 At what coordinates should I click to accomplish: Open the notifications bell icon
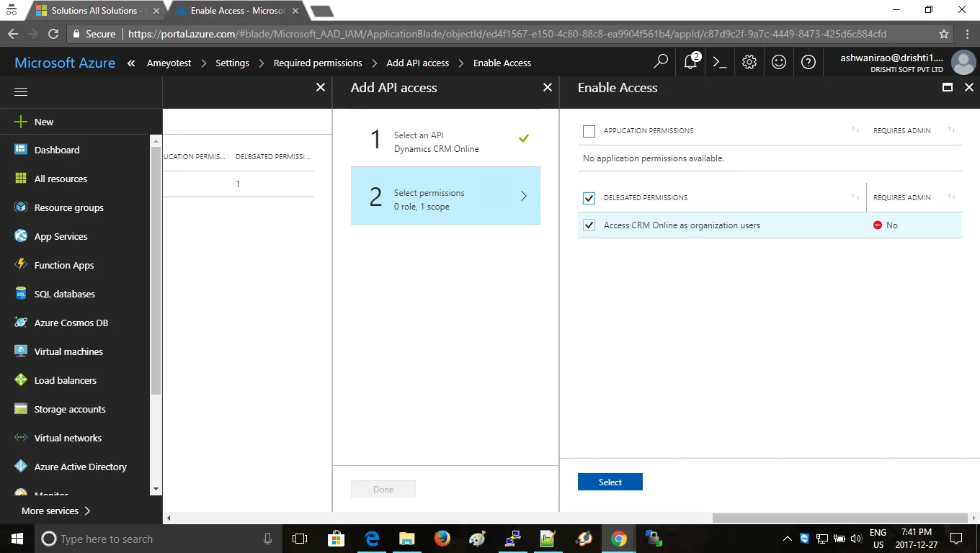coord(690,62)
